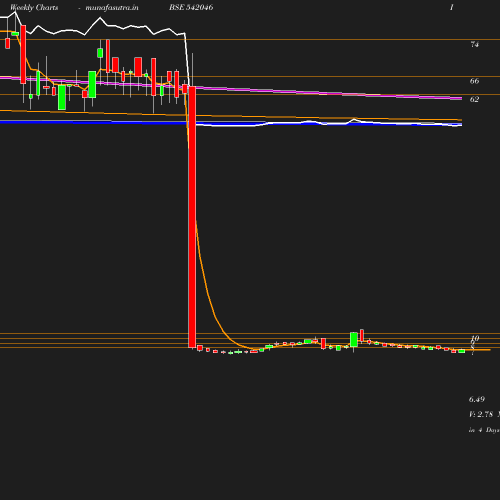Click the 62 price axis label
The height and width of the screenshot is (500, 500).
pyautogui.click(x=474, y=99)
